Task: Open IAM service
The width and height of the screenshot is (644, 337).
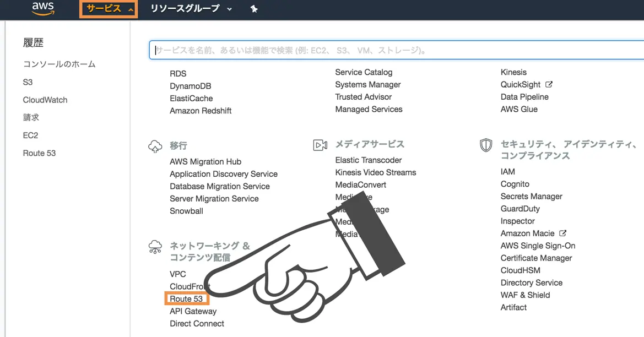Action: 507,172
